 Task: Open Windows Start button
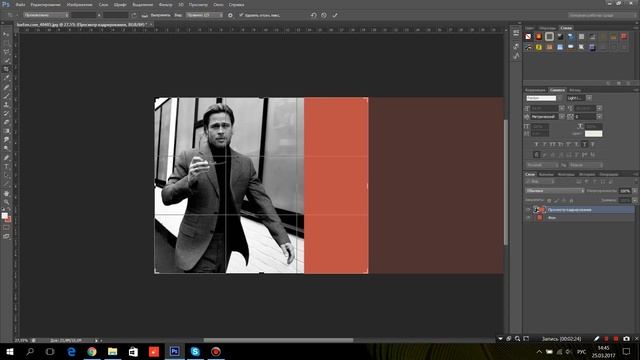click(10, 351)
